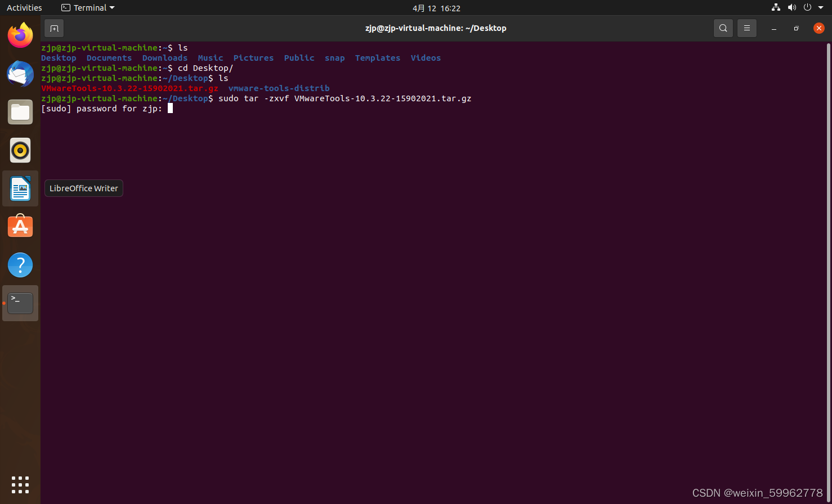832x504 pixels.
Task: Click the 'sudo tar -zxvf' command line
Action: [x=345, y=98]
